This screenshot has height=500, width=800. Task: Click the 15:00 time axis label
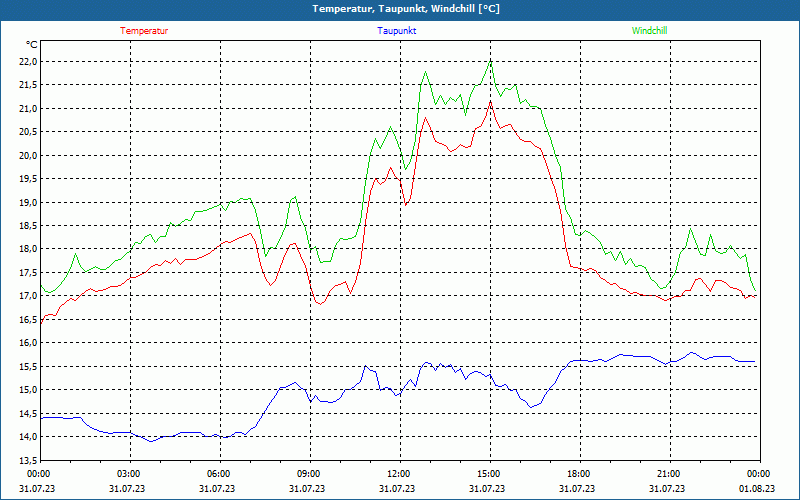(x=490, y=474)
